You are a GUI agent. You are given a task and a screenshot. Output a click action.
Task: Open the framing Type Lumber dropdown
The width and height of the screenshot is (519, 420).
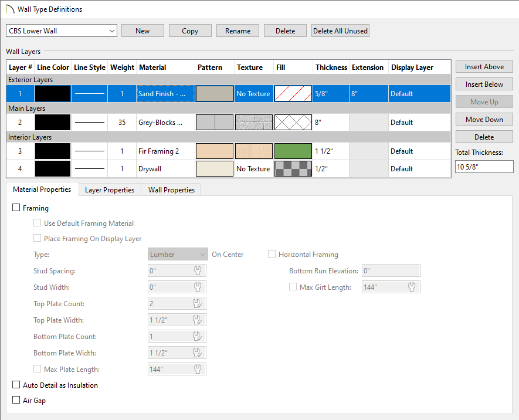tap(178, 254)
